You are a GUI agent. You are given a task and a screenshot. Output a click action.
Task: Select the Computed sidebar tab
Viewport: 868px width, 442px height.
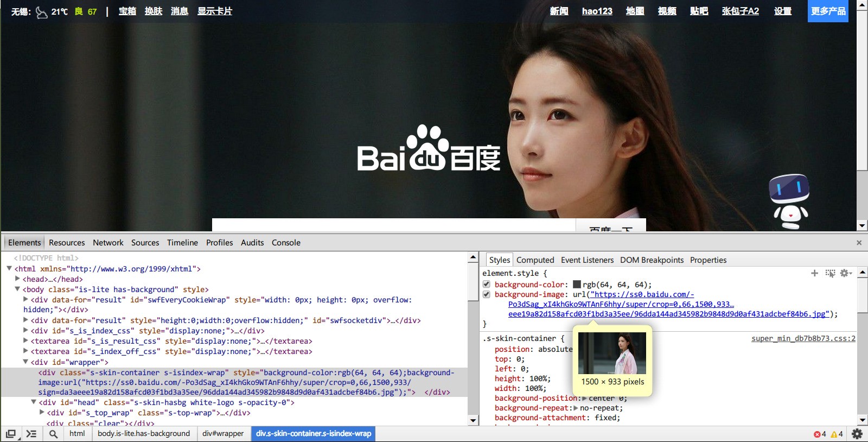[x=535, y=260]
